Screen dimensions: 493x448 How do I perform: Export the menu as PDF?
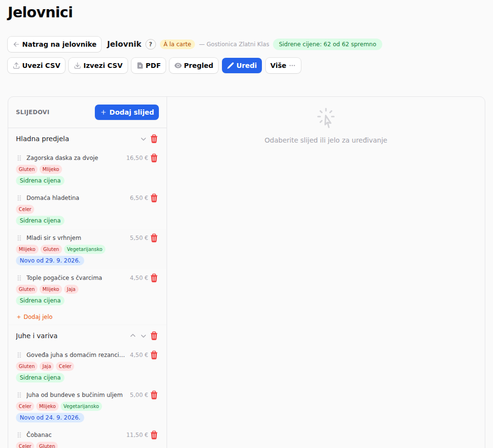[148, 66]
